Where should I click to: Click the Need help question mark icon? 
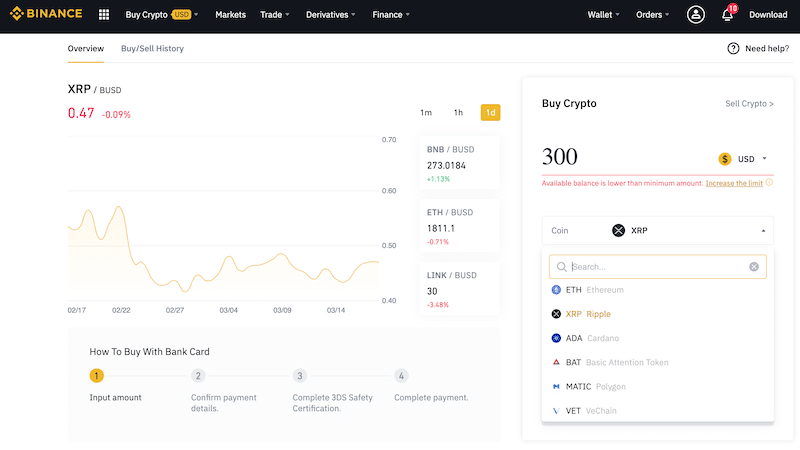tap(733, 48)
